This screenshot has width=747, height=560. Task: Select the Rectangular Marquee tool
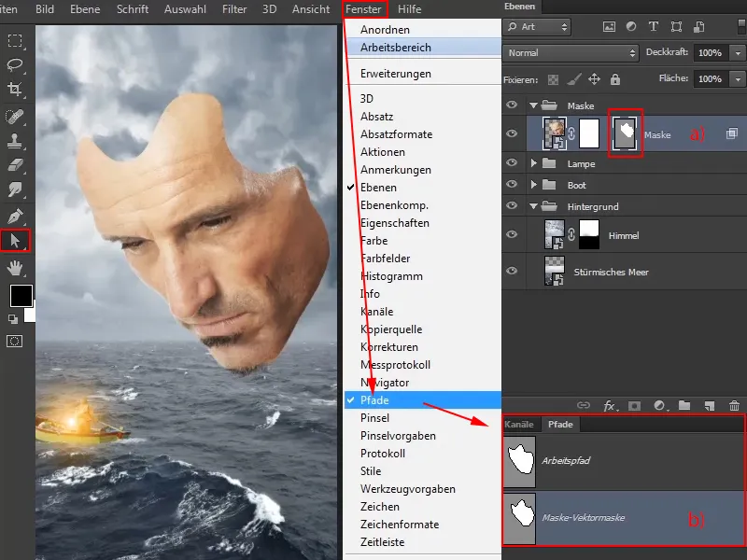[x=15, y=40]
